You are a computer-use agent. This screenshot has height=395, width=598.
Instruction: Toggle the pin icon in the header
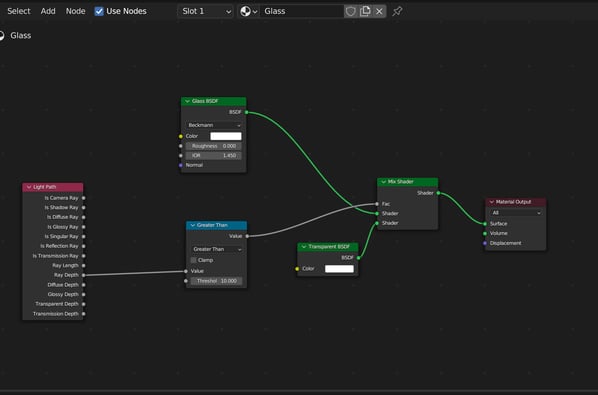point(397,11)
